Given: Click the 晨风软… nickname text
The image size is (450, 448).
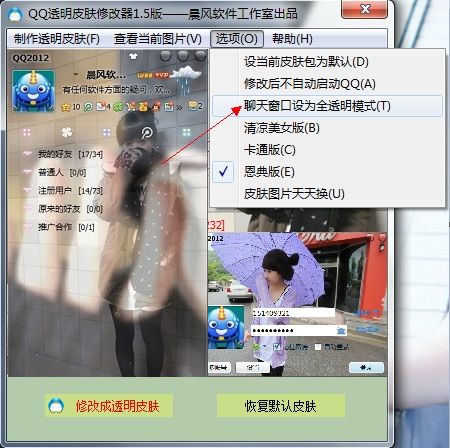Looking at the screenshot, I should coord(106,75).
